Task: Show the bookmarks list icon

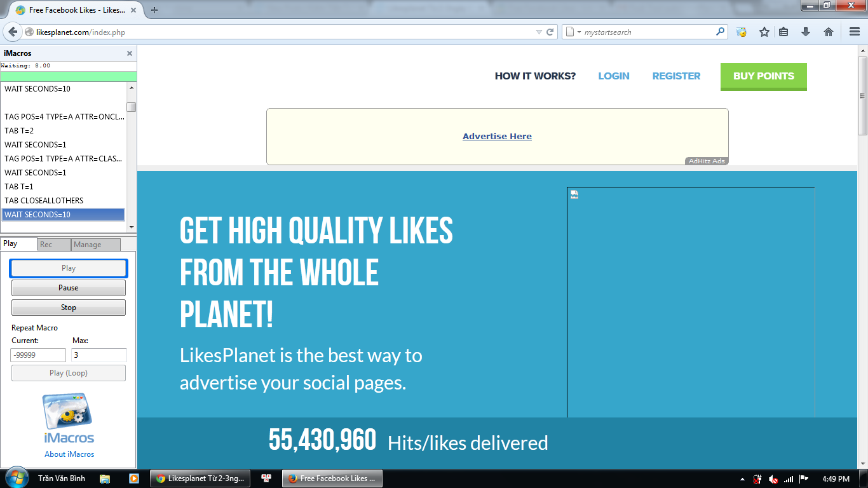Action: pos(783,32)
